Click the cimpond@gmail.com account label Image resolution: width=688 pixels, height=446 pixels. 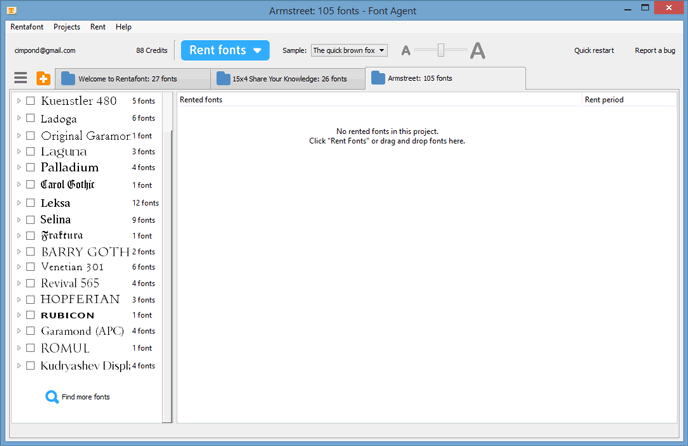45,50
